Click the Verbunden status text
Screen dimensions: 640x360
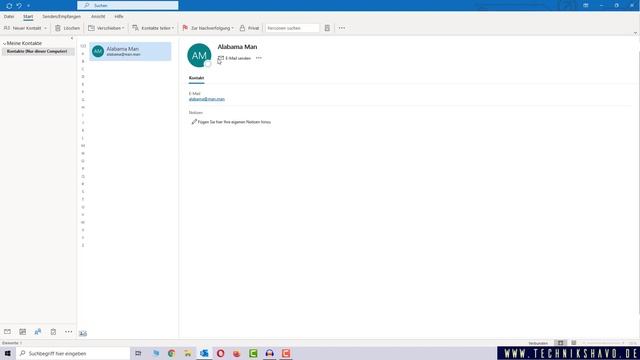(x=538, y=343)
